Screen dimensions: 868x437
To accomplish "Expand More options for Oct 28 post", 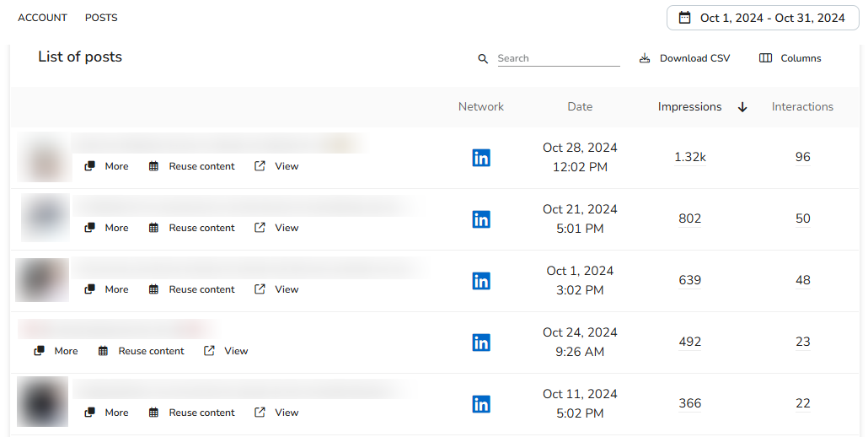I will (106, 166).
